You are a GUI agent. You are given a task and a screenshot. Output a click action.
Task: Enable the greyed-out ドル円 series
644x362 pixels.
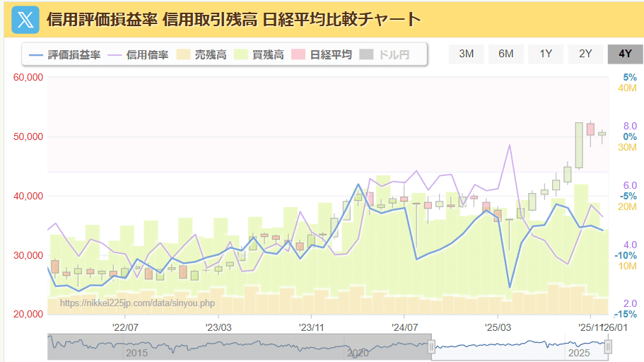pos(385,54)
